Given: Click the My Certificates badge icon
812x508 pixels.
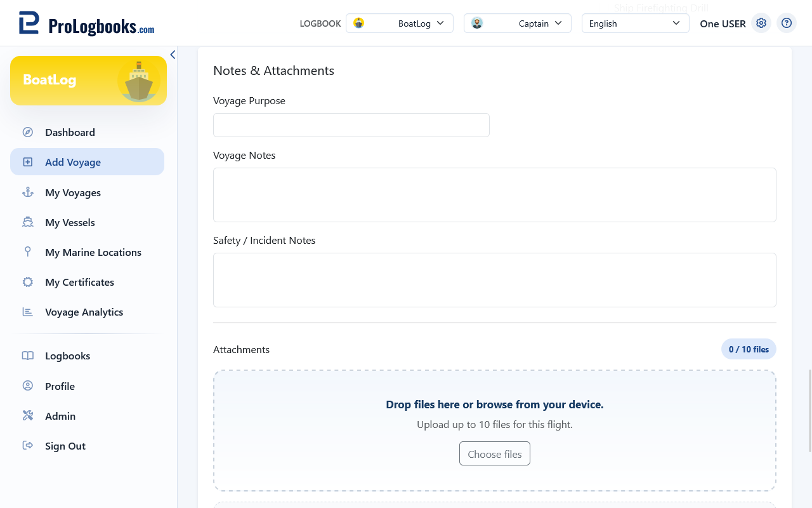Looking at the screenshot, I should (x=28, y=282).
